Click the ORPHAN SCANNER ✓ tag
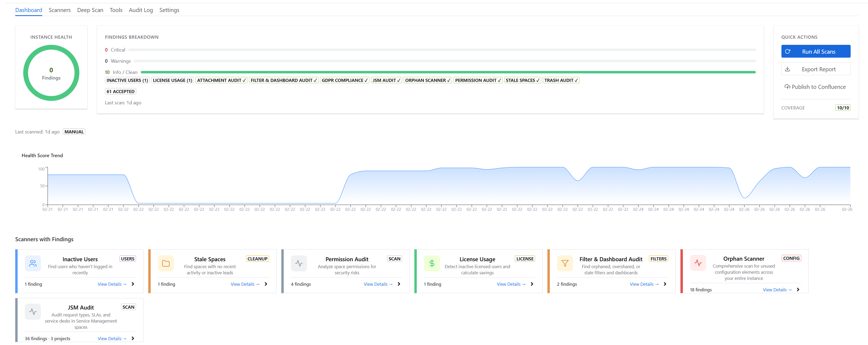 (x=428, y=80)
